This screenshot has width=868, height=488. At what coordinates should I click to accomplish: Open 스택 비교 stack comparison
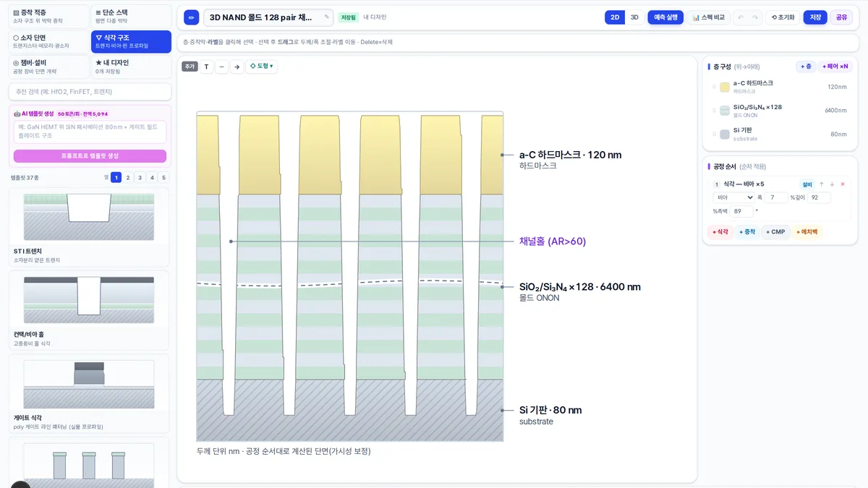708,17
